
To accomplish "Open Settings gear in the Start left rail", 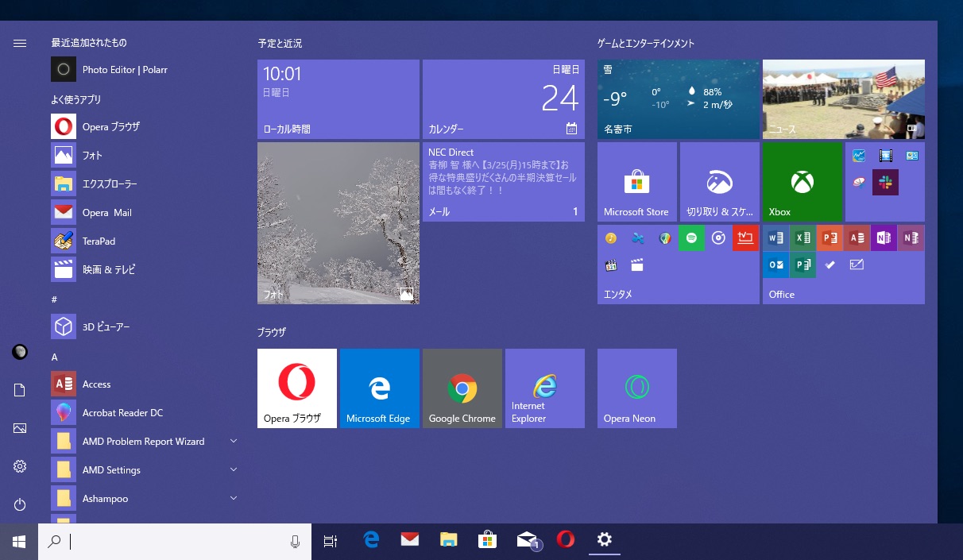I will pos(20,466).
